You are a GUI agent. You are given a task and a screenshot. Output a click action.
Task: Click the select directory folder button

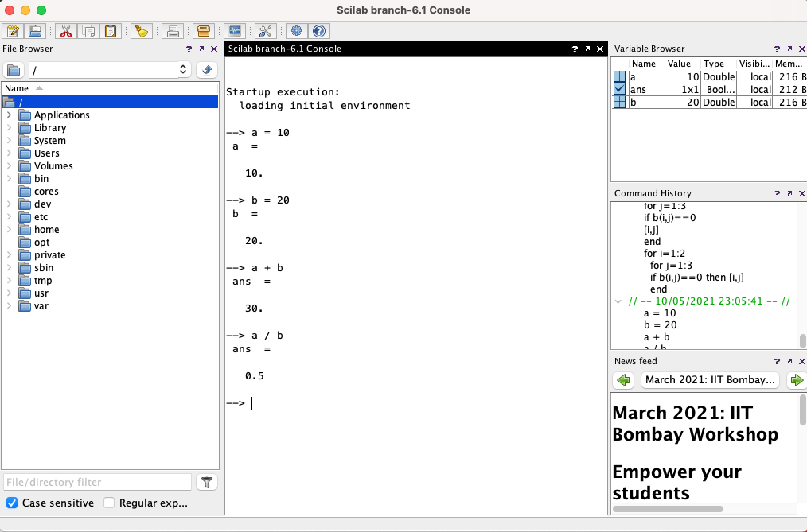tap(14, 70)
